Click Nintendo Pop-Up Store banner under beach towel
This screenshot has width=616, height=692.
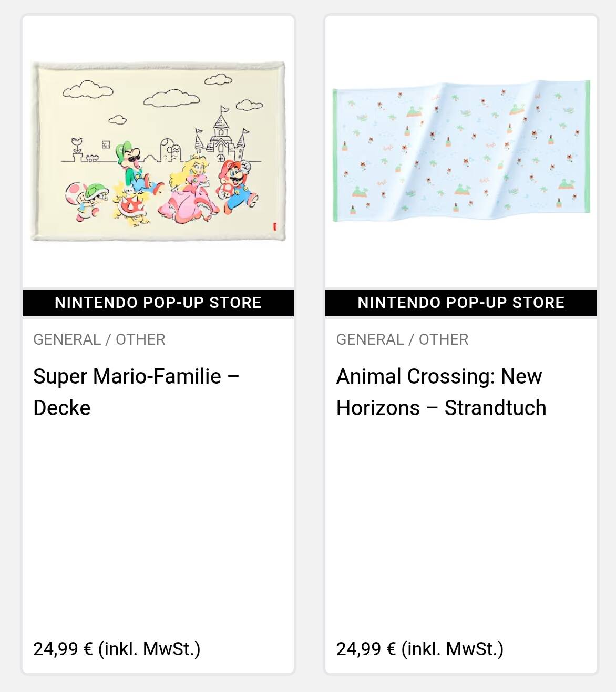pyautogui.click(x=461, y=303)
